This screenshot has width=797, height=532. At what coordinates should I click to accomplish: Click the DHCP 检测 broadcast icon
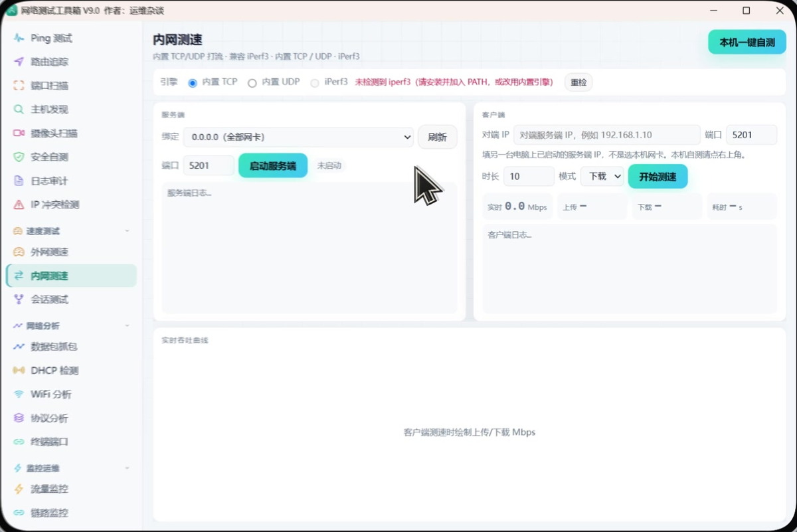pos(19,371)
